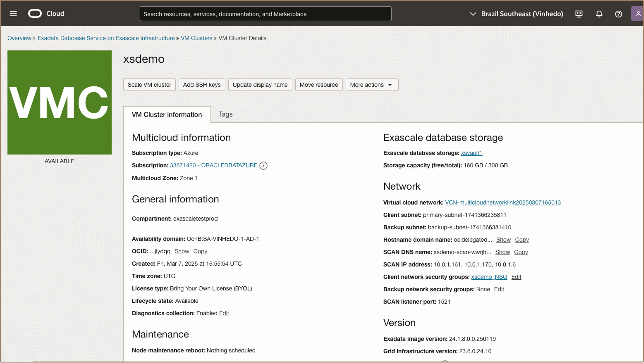
Task: Open the hamburger navigation menu
Action: coord(13,14)
